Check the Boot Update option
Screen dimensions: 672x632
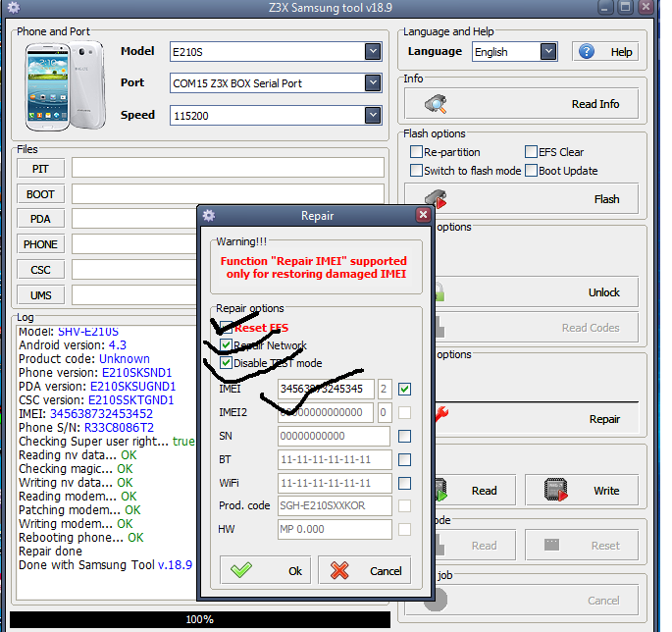pos(531,170)
